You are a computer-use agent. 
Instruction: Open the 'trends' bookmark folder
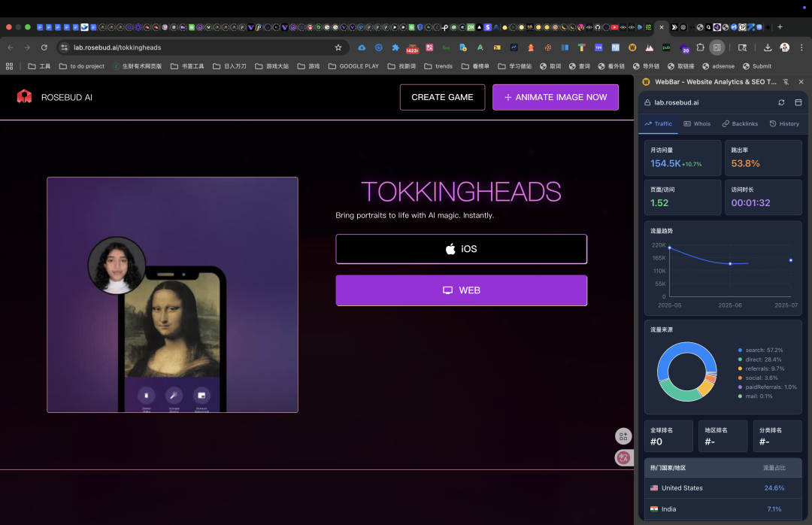tap(438, 66)
